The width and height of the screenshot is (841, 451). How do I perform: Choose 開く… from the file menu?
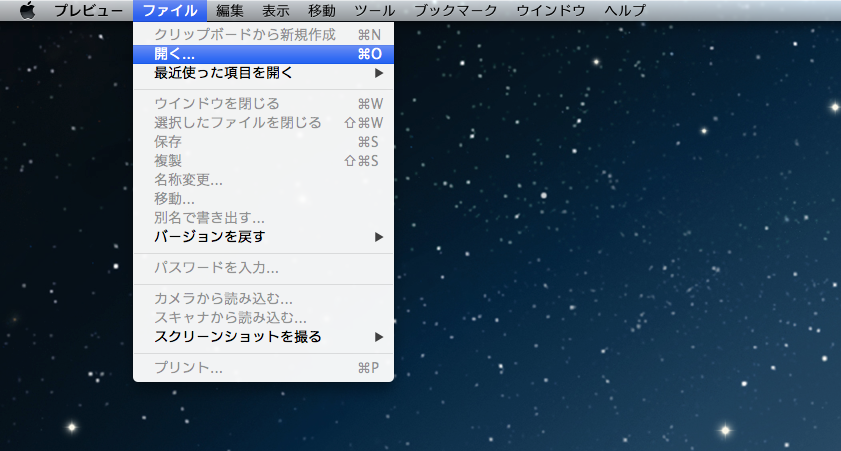tap(263, 54)
